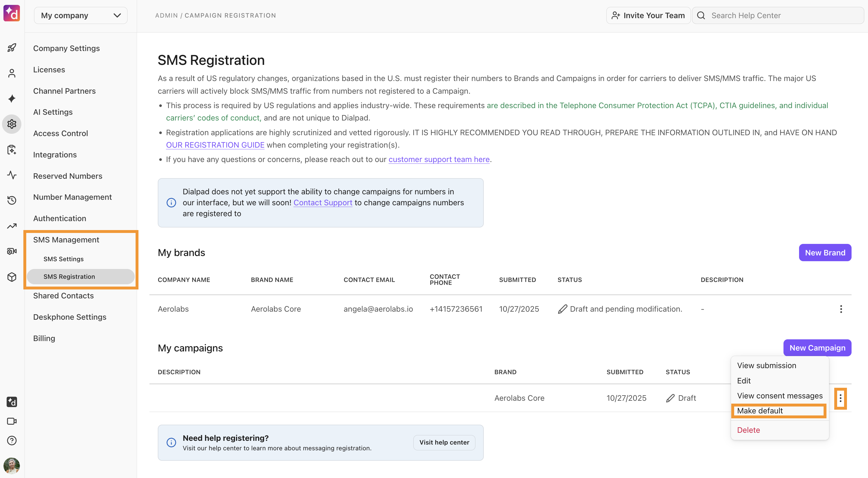
Task: Open the Integrations page
Action: click(55, 155)
